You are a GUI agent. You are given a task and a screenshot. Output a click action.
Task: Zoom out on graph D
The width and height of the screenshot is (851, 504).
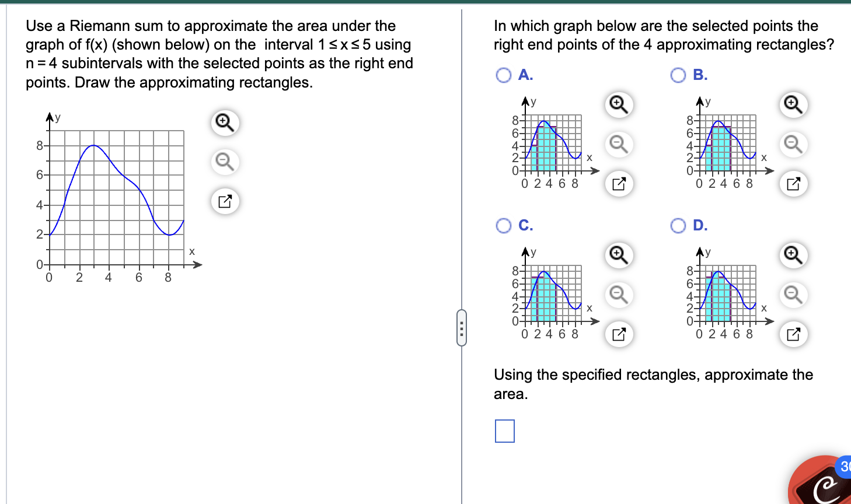(x=793, y=295)
